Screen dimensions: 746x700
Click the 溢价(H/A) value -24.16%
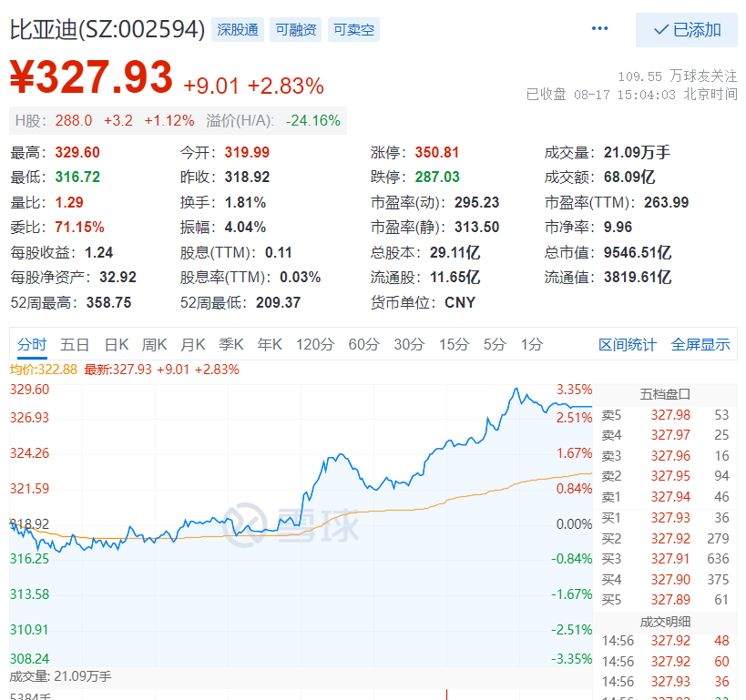tap(313, 121)
